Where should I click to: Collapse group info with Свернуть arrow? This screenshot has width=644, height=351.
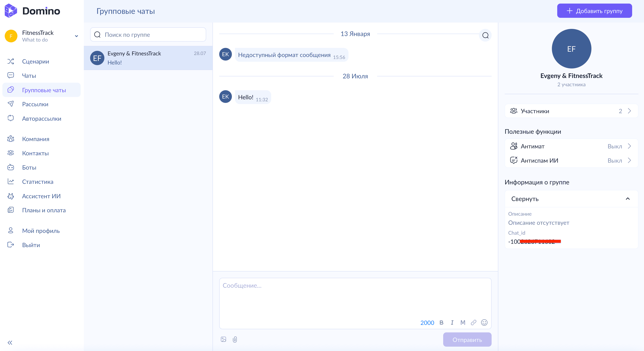pyautogui.click(x=628, y=199)
